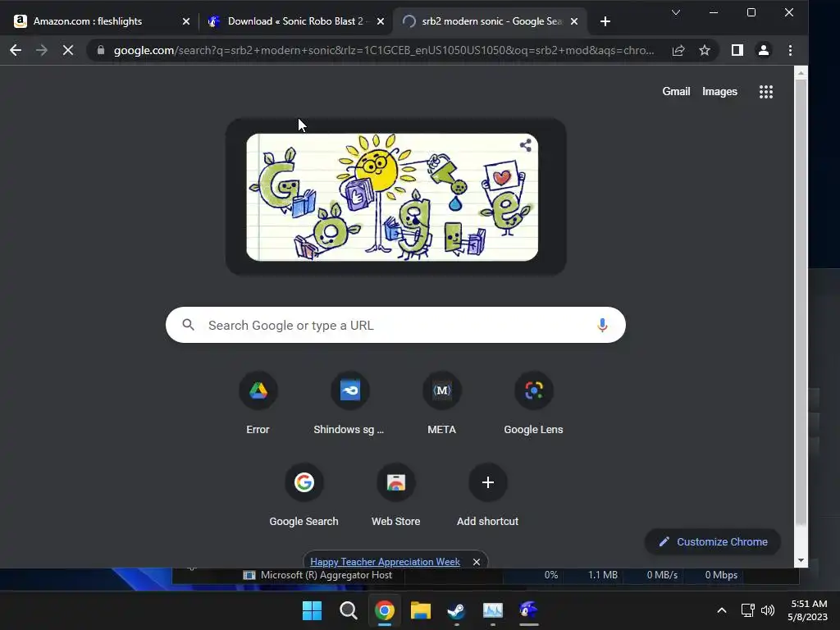Viewport: 840px width, 630px height.
Task: Open Chrome's three-dot menu
Action: tap(790, 50)
